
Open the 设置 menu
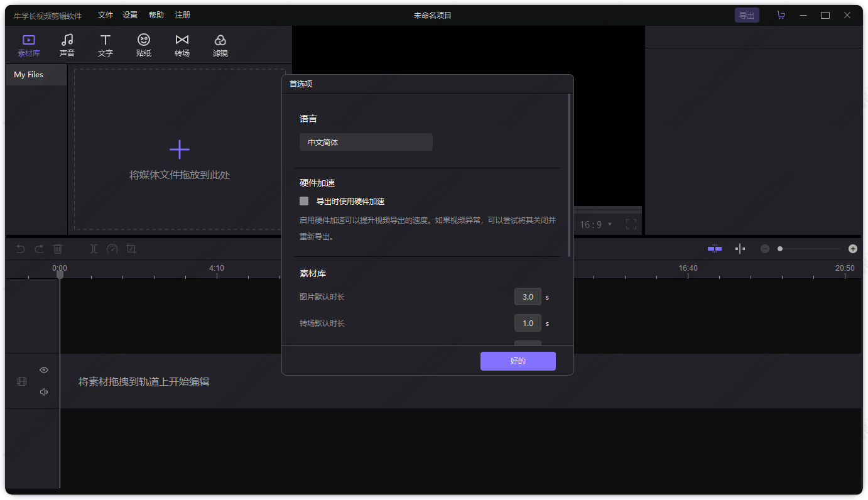tap(130, 15)
